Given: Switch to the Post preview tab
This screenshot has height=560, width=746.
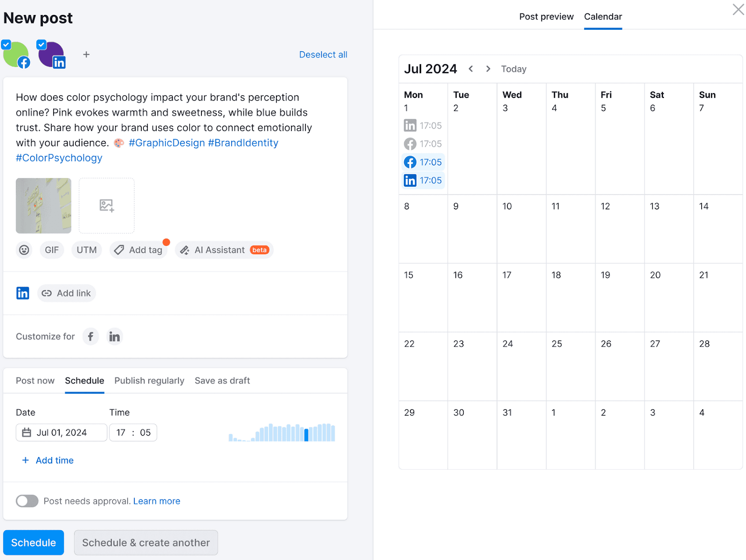Looking at the screenshot, I should tap(546, 16).
